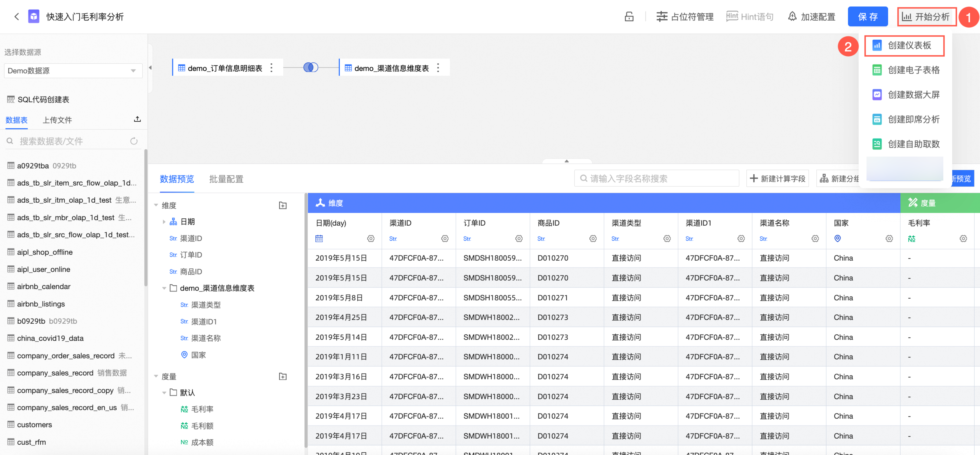Open settings gear for 渠道名称 column

point(815,239)
